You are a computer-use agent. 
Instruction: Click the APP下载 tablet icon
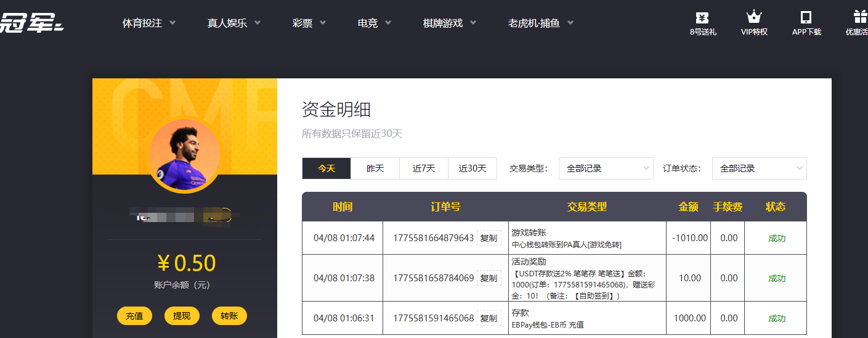806,17
